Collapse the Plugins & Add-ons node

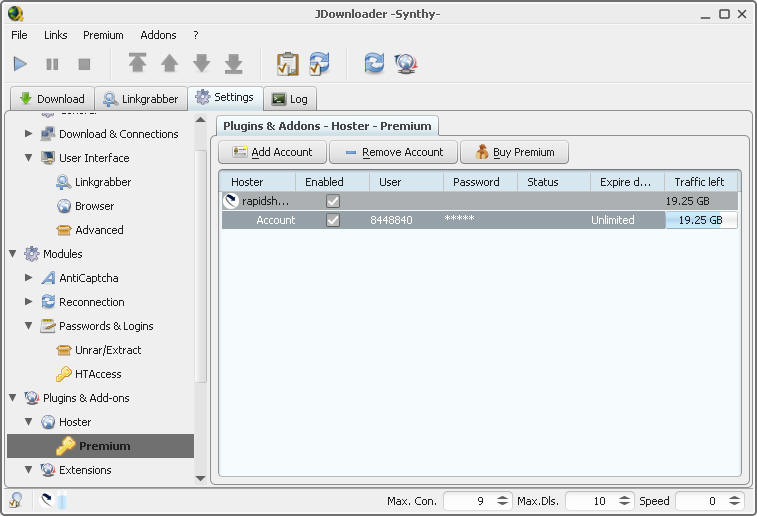pyautogui.click(x=13, y=398)
